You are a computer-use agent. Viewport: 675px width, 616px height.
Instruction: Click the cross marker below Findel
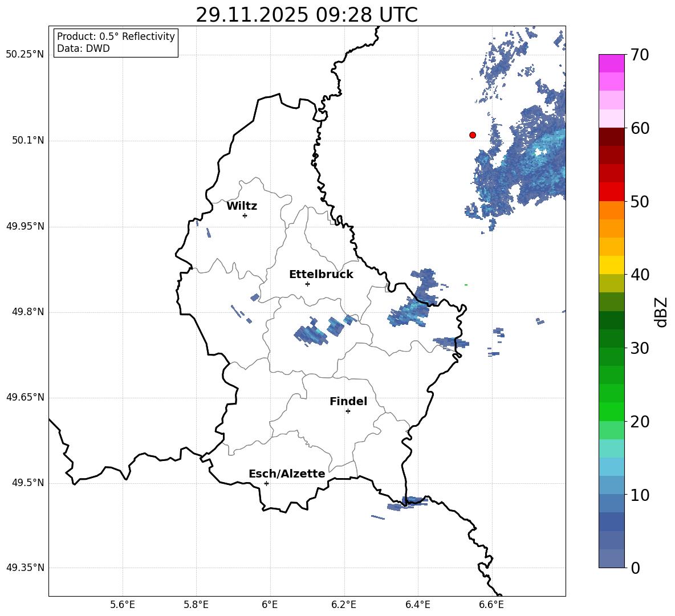[348, 411]
